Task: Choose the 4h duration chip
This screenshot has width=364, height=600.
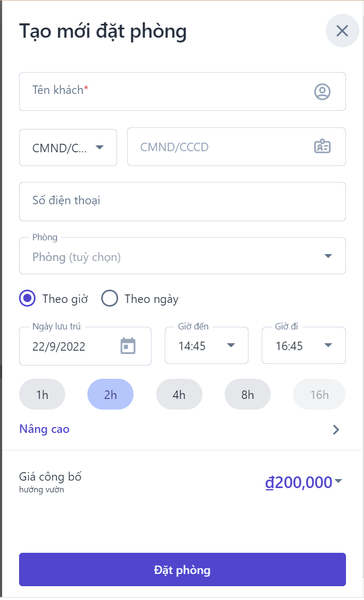Action: click(179, 395)
